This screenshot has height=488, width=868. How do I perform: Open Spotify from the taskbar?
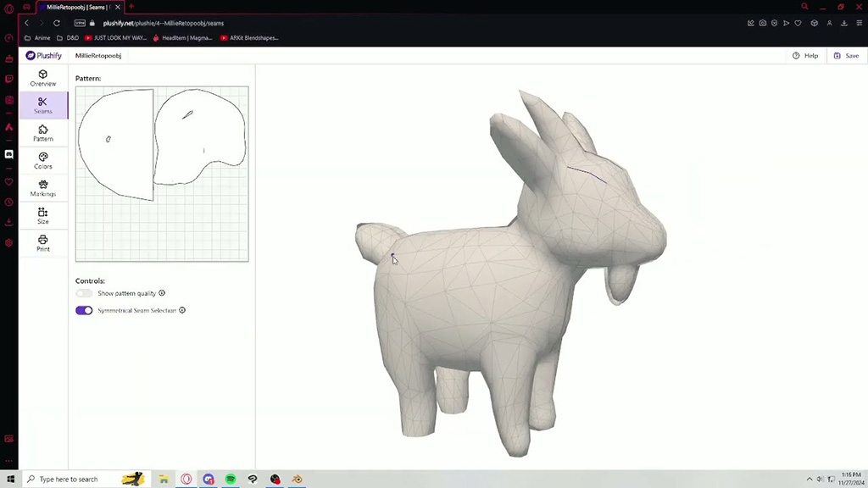coord(230,479)
